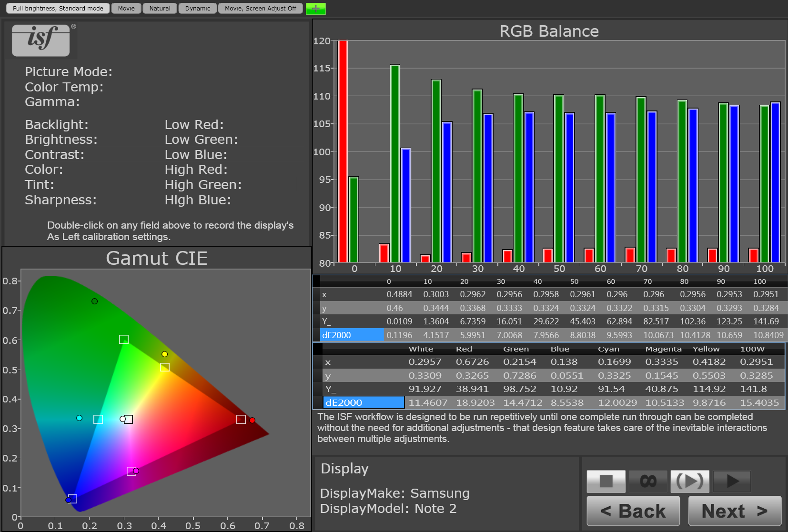Screen dimensions: 788x532
Task: Click the isf logo
Action: 41,40
